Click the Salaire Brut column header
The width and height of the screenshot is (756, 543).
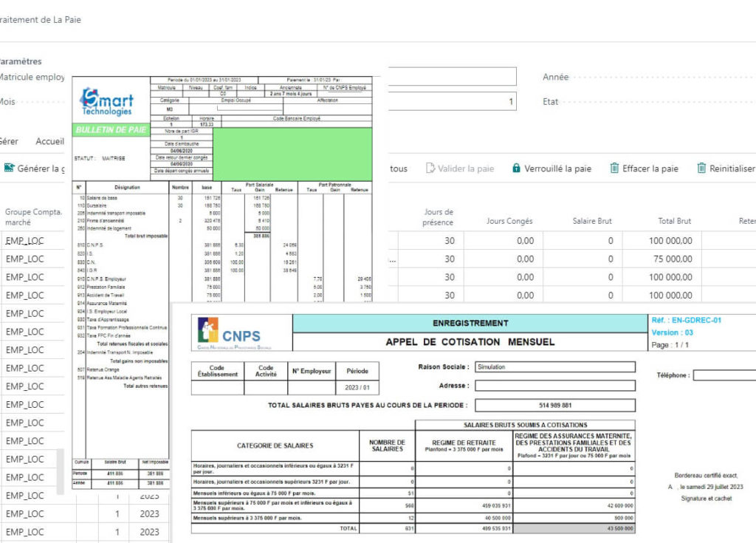[x=592, y=221]
